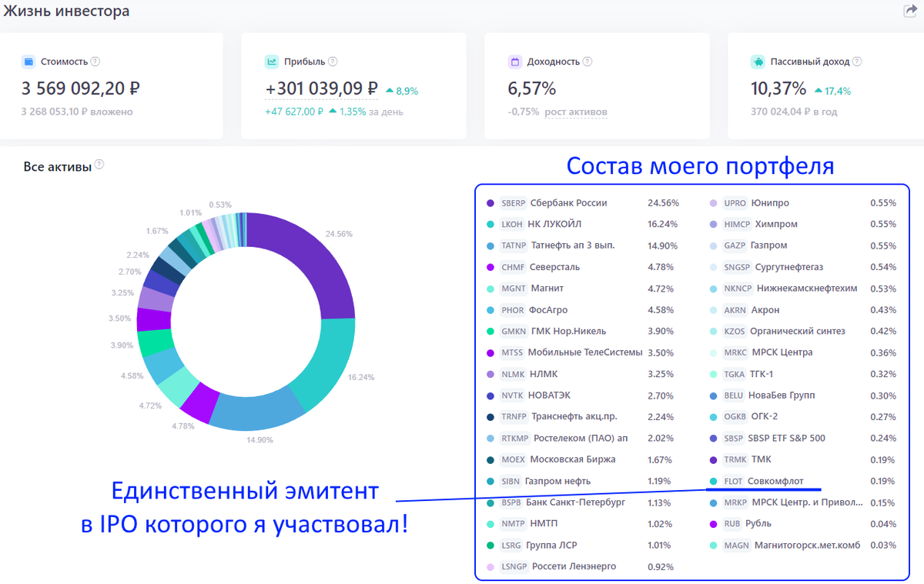Select SBSP ETF S&P 500 legend entry
The width and height of the screenshot is (924, 584).
[804, 439]
